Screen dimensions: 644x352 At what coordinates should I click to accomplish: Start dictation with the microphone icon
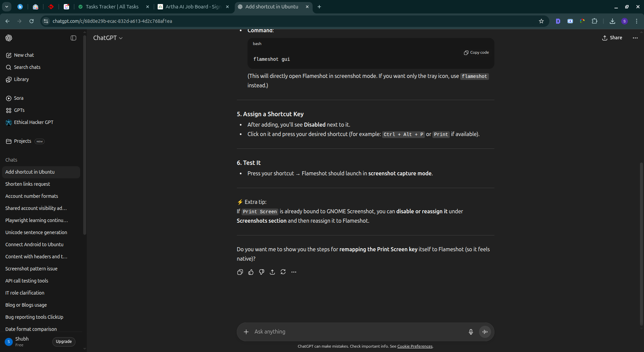pos(471,332)
